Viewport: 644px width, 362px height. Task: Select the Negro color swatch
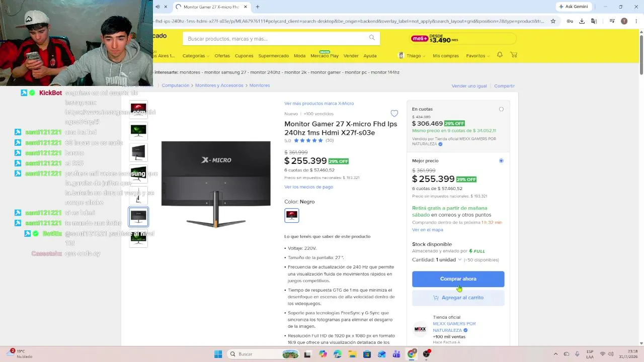coord(291,215)
